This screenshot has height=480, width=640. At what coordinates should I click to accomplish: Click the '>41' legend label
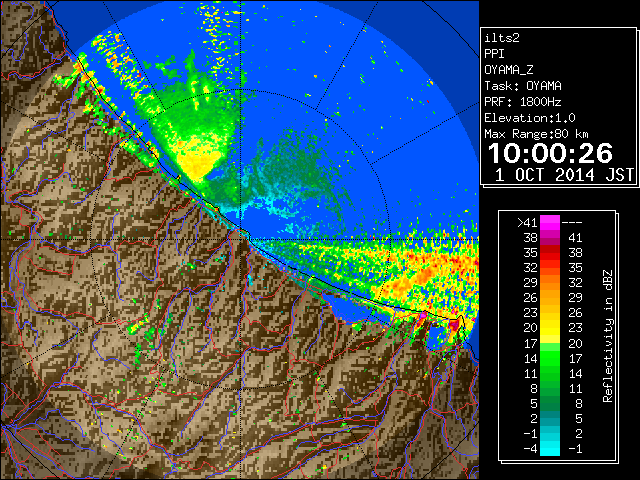click(527, 223)
